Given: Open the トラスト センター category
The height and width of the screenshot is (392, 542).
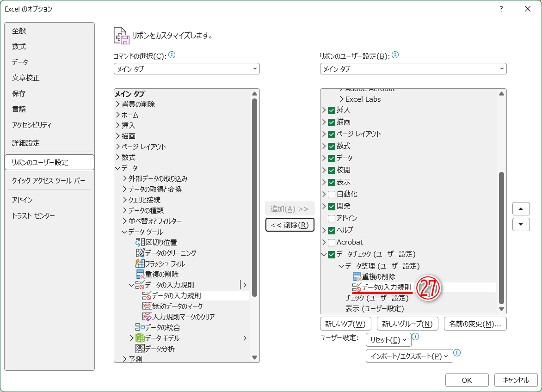Looking at the screenshot, I should coord(49,216).
